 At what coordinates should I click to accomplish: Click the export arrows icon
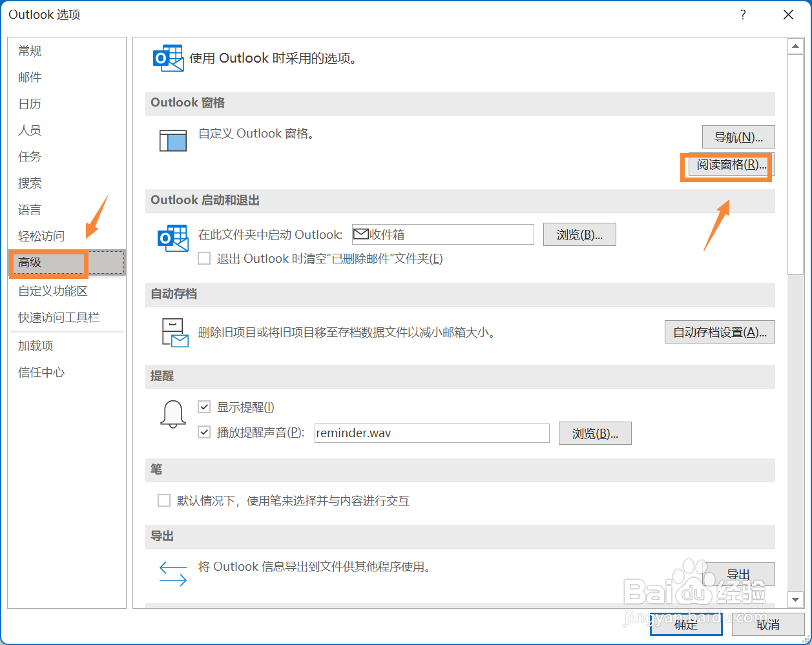pos(172,573)
